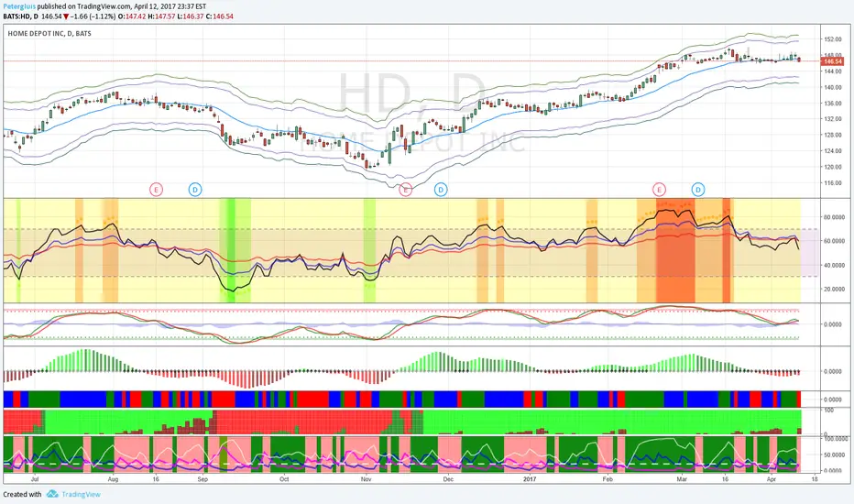The height and width of the screenshot is (504, 854).
Task: Click the Jul date axis label
Action: coord(35,479)
